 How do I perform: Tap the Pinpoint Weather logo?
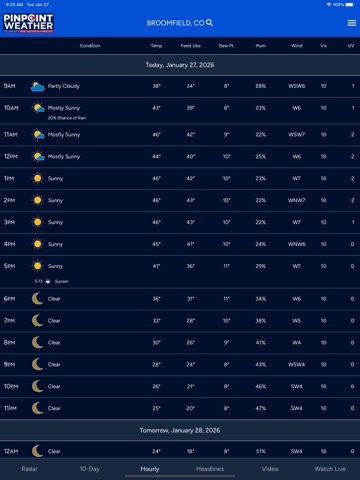coord(29,23)
